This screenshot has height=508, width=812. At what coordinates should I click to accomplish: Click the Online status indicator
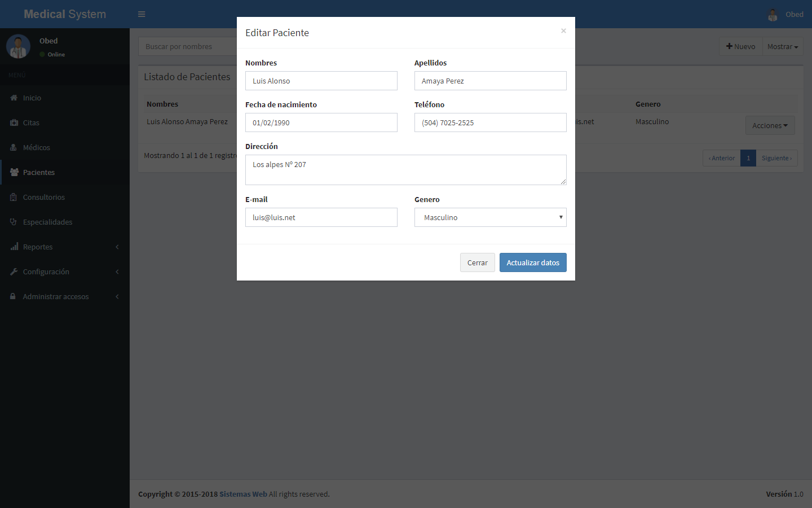(x=52, y=55)
